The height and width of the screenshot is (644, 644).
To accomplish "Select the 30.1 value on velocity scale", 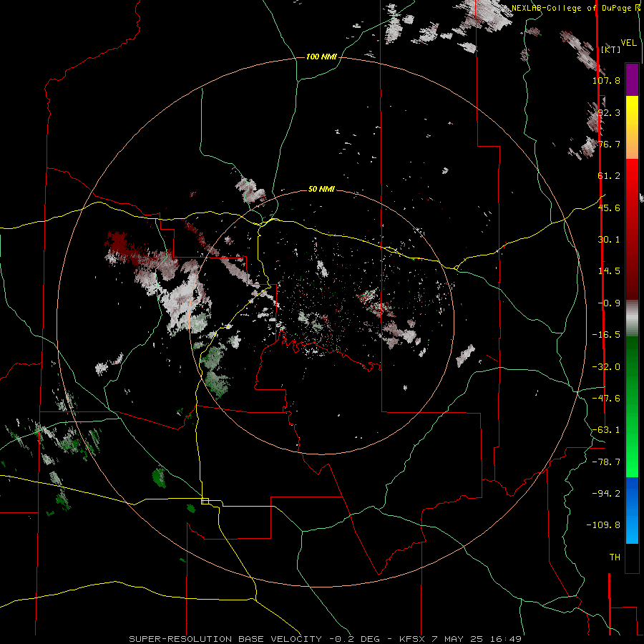I will click(x=609, y=240).
